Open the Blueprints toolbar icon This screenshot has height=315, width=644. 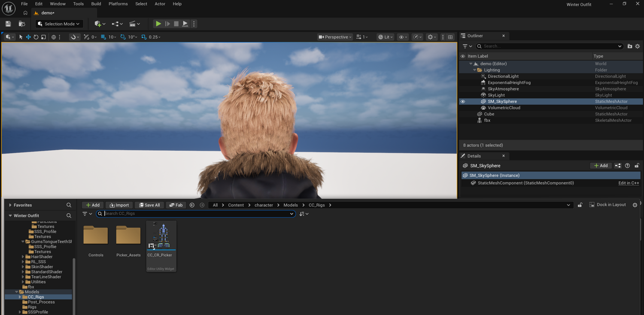117,24
